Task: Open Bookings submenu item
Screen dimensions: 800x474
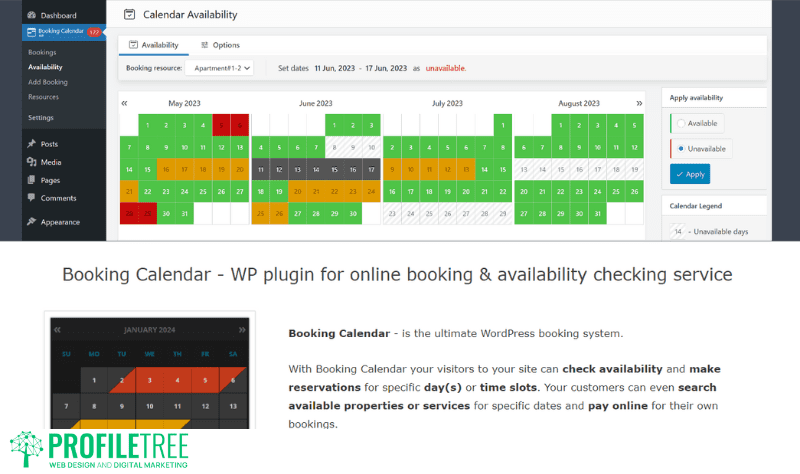Action: (42, 52)
